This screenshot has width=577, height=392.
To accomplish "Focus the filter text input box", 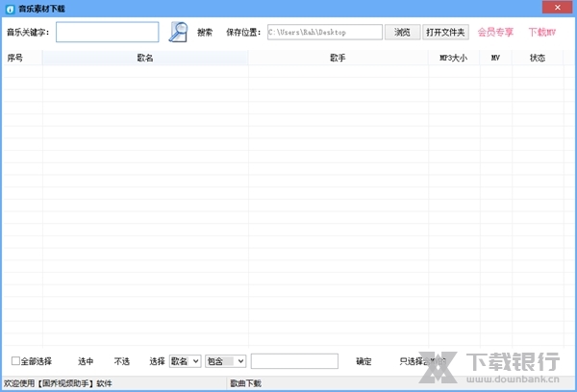I will point(294,361).
